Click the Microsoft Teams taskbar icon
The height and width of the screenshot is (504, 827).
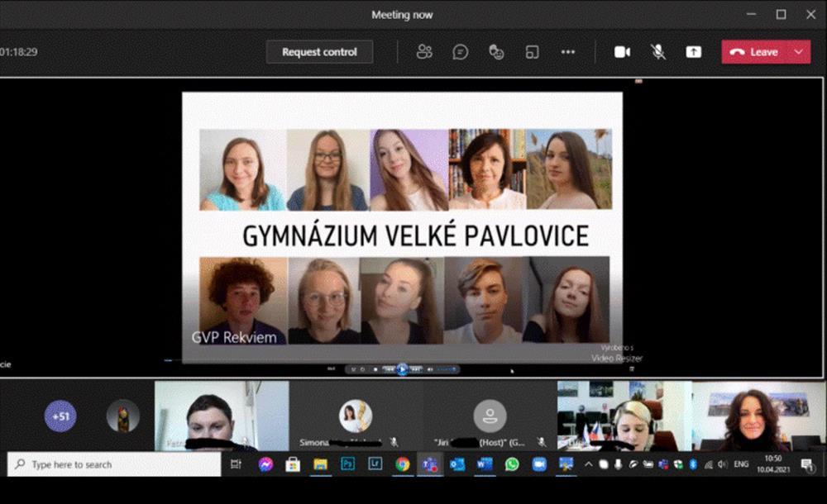(x=430, y=464)
